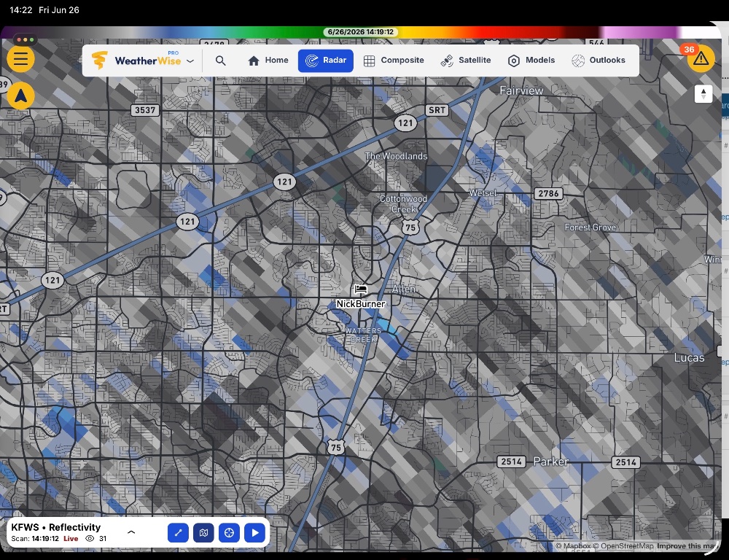The width and height of the screenshot is (729, 560).
Task: Click the Forest Grove map label
Action: (x=590, y=227)
